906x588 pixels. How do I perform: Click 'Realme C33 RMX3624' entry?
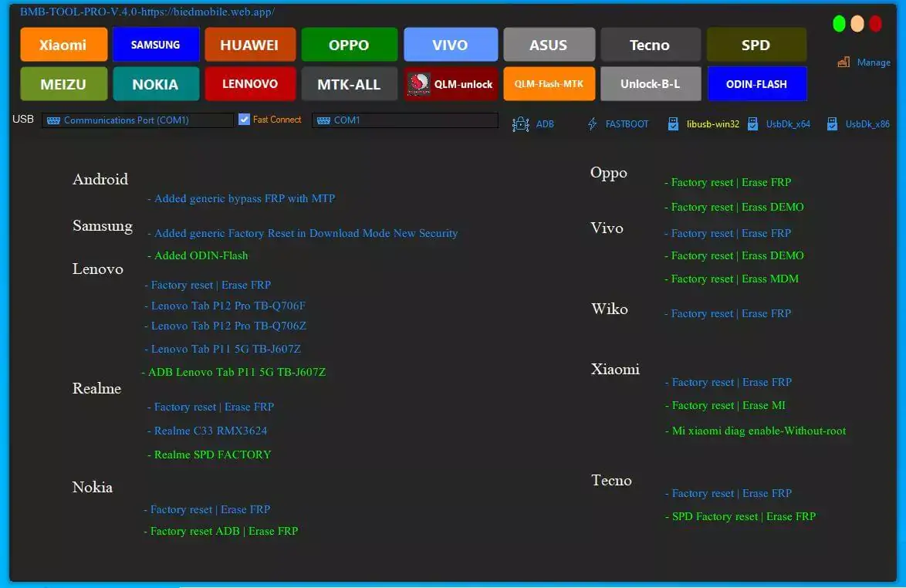coord(208,431)
